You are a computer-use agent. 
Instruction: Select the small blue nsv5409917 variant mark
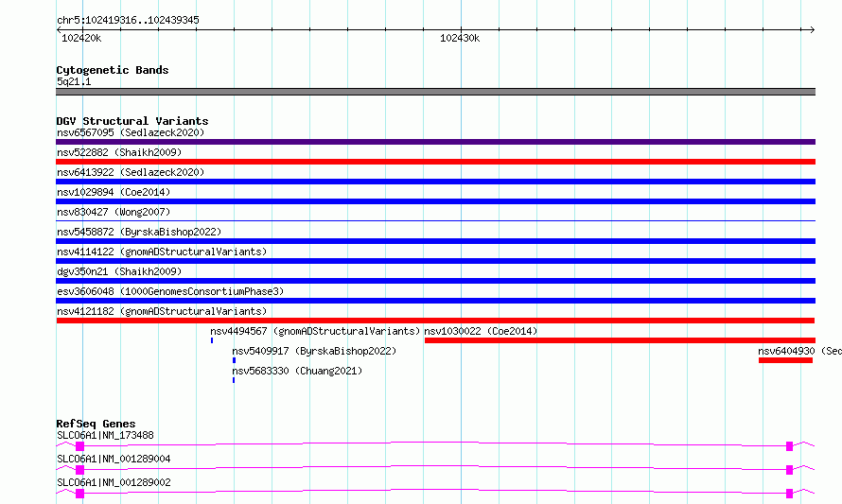point(234,360)
